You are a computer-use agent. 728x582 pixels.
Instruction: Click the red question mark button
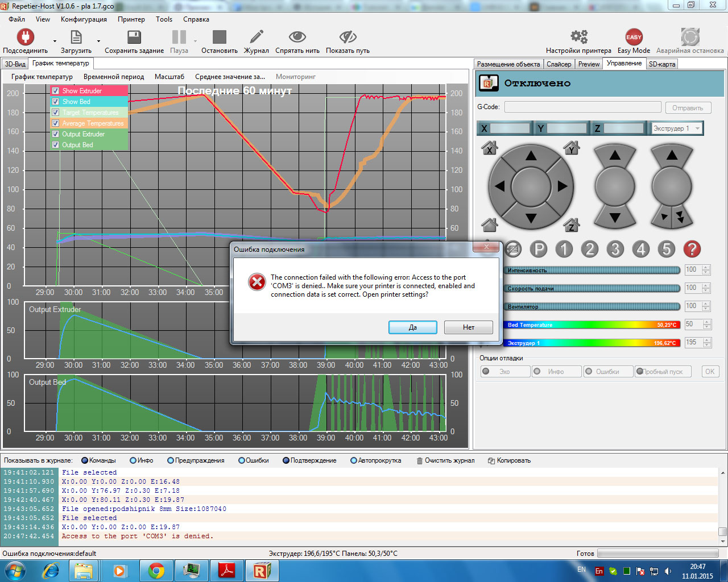pyautogui.click(x=692, y=249)
